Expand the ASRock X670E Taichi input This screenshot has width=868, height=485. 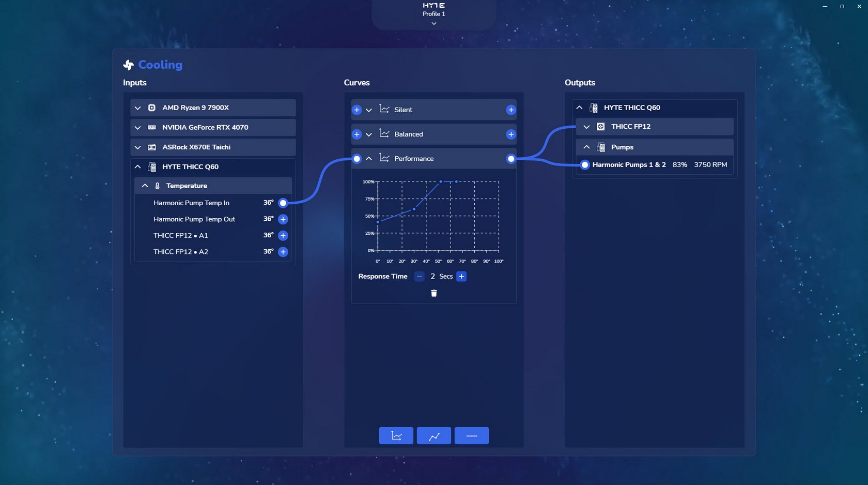[x=138, y=147]
